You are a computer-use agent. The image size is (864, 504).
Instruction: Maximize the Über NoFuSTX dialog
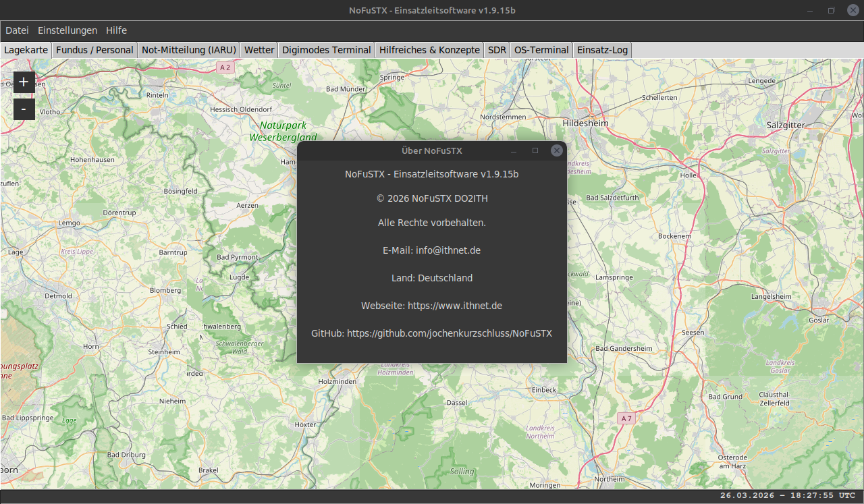535,150
